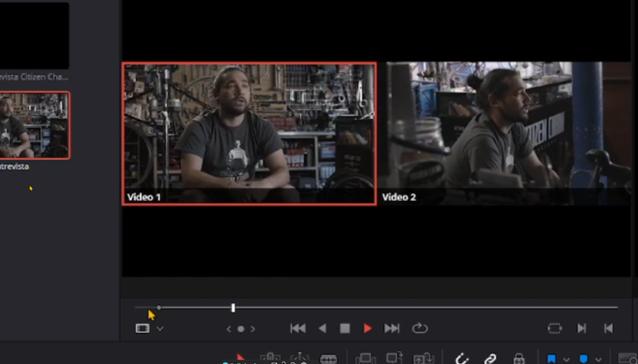Expand the blue marker color dropdown
The height and width of the screenshot is (364, 638).
click(599, 359)
